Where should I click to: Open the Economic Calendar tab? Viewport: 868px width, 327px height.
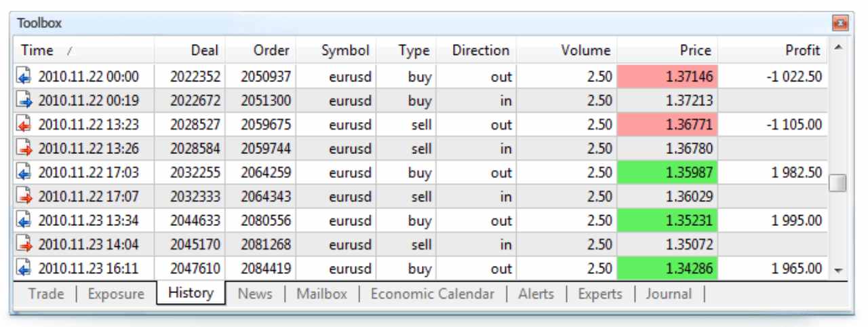[x=437, y=294]
